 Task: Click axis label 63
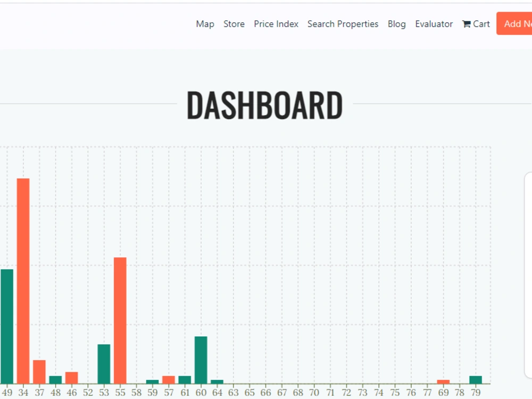(233, 393)
